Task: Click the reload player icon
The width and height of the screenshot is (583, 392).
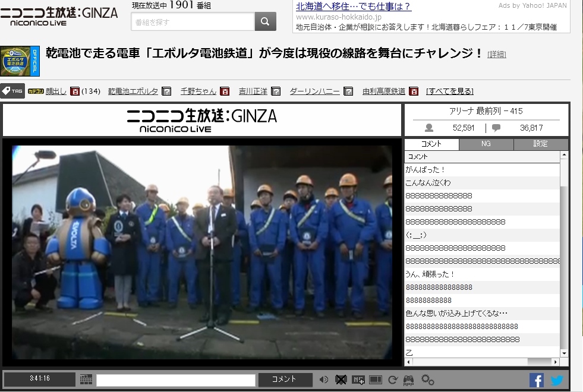Action: [x=393, y=380]
